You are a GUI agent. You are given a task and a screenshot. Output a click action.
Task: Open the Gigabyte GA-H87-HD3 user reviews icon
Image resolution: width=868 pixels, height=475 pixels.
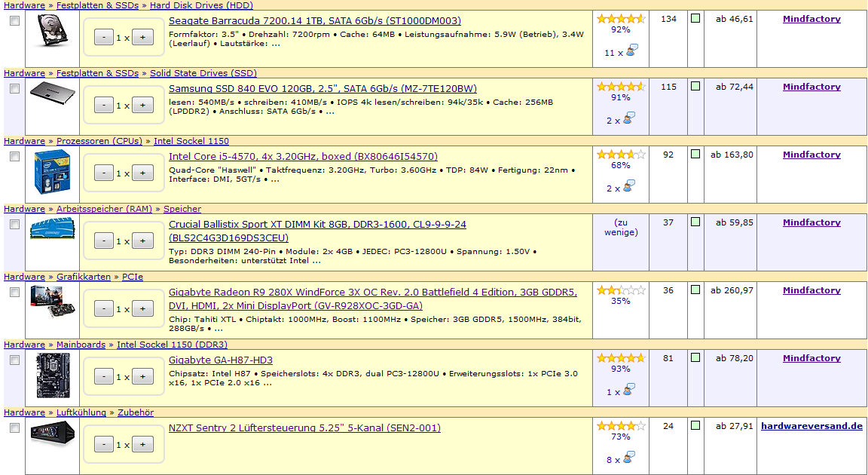(x=628, y=391)
